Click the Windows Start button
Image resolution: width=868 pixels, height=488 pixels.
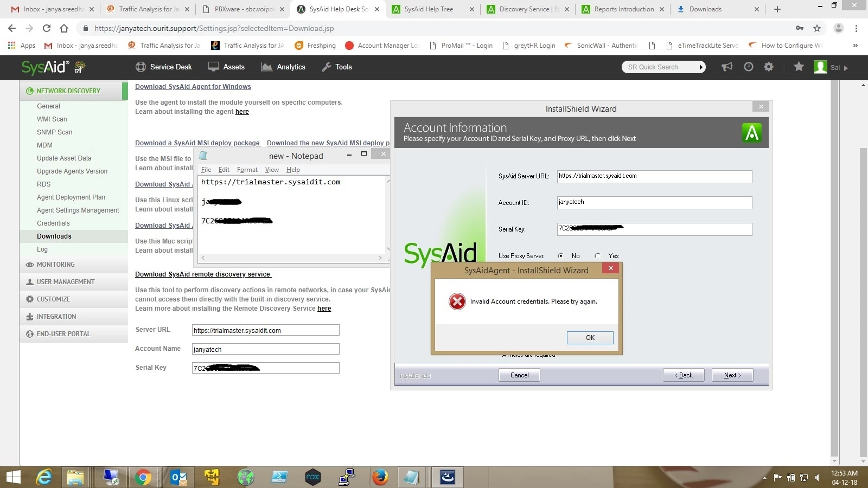coord(13,477)
